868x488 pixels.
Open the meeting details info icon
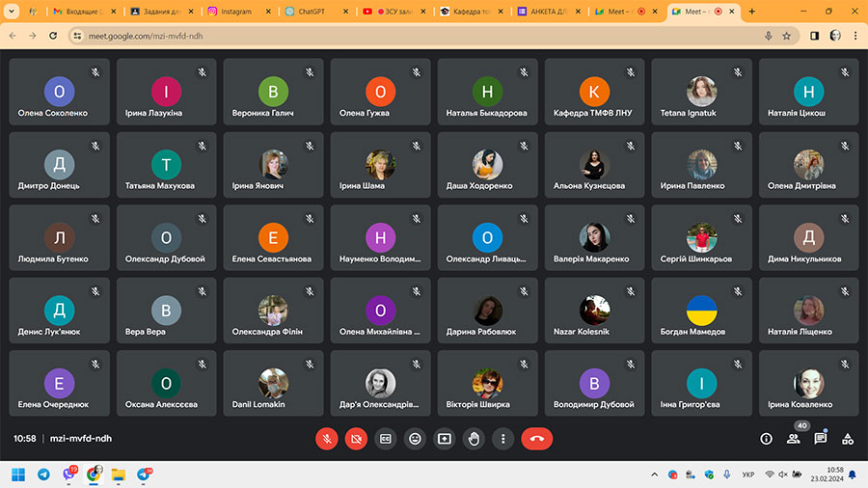pos(766,439)
